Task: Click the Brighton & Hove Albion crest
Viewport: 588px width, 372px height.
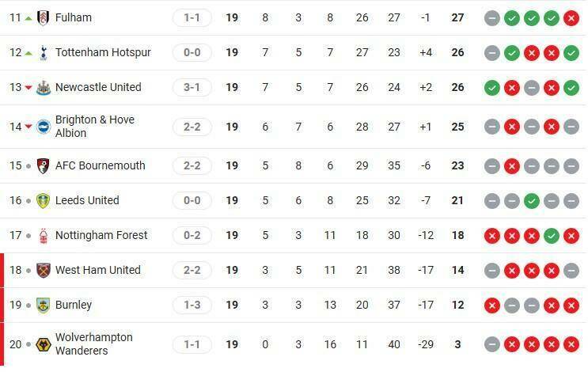Action: click(x=43, y=127)
